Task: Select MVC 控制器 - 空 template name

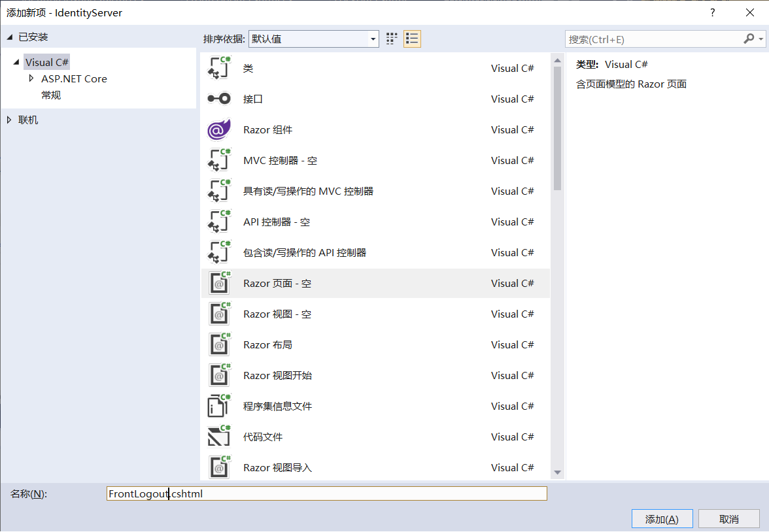Action: click(280, 160)
